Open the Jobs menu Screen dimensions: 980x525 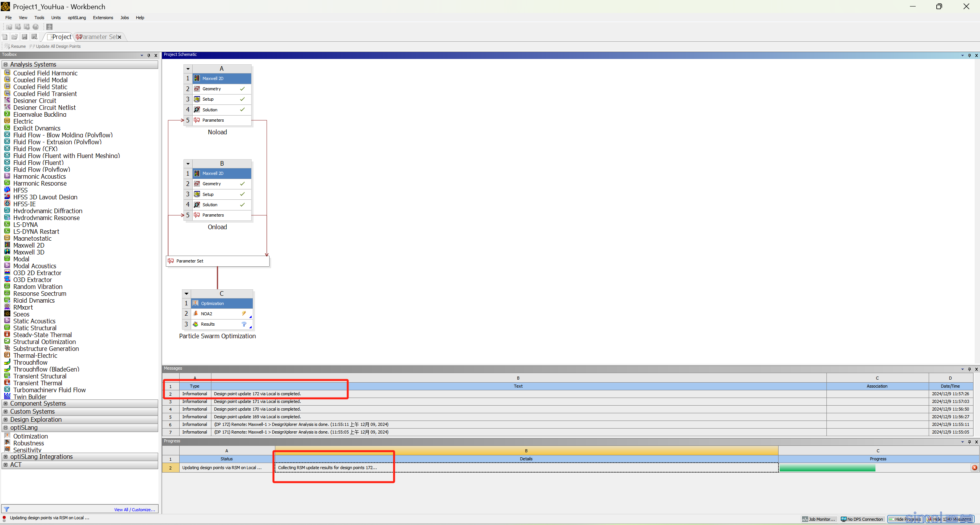tap(124, 18)
